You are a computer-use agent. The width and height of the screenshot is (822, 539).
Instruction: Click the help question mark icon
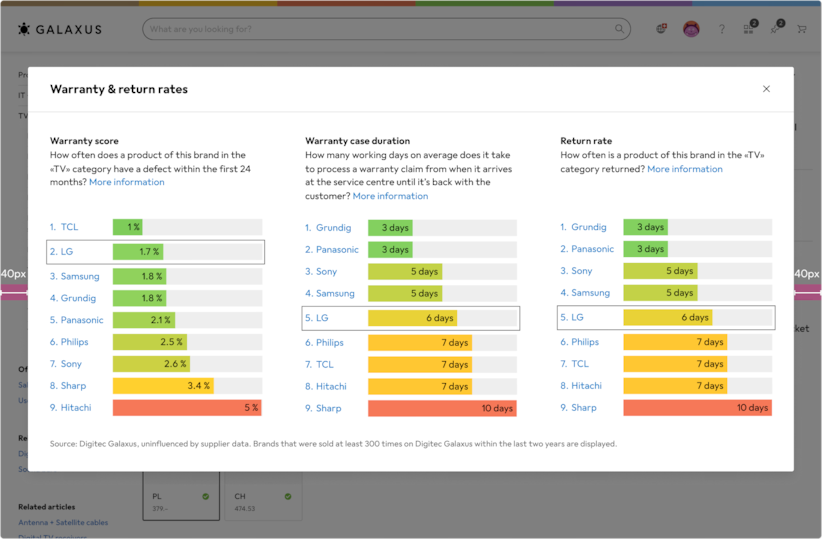coord(722,29)
